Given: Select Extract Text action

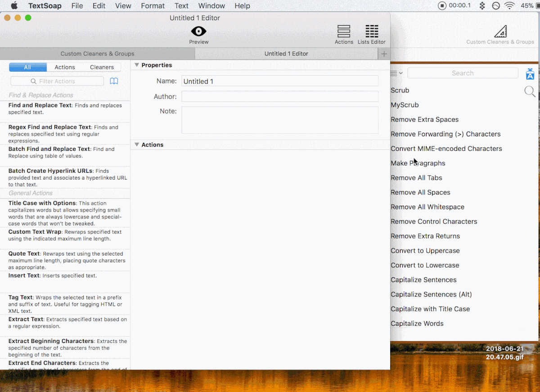Looking at the screenshot, I should pos(65,325).
